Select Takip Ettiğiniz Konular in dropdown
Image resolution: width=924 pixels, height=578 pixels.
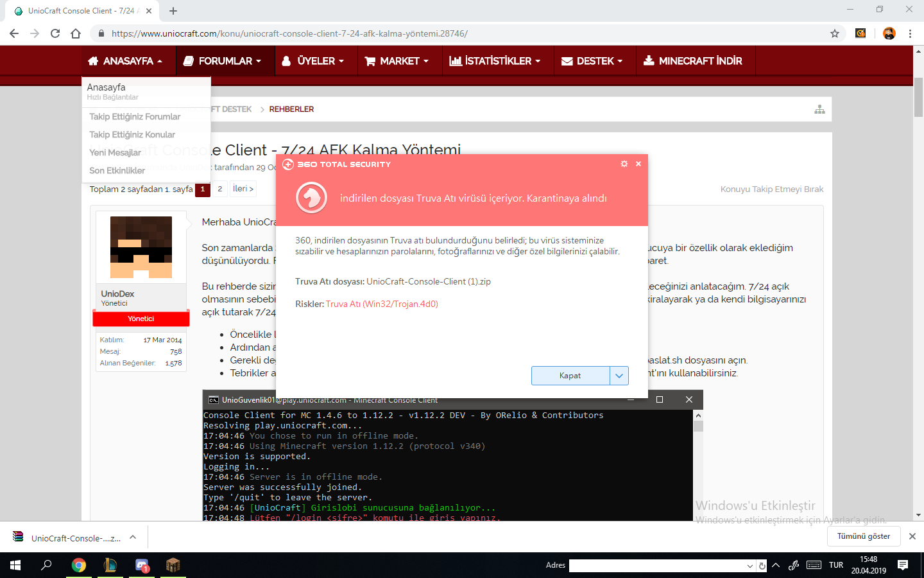[x=132, y=134]
